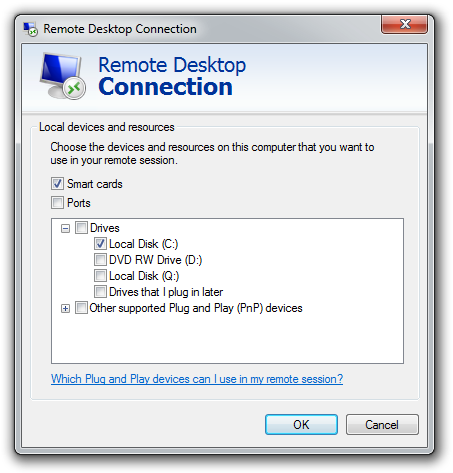Viewport: 453px width, 473px height.
Task: Check Local Disk (Q:) checkbox
Action: pyautogui.click(x=100, y=276)
